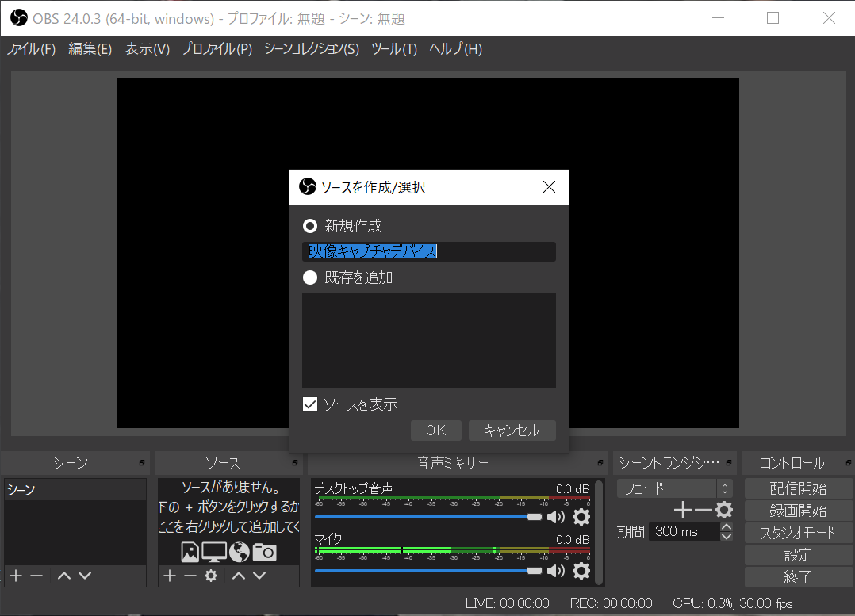Click 配信開始 to start streaming

[x=798, y=488]
